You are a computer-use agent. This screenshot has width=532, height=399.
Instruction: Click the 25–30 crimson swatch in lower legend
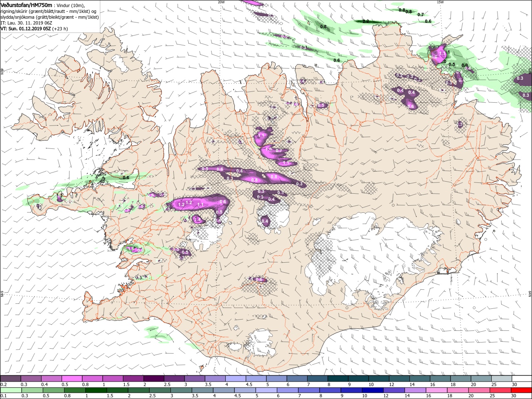pyautogui.click(x=500, y=390)
